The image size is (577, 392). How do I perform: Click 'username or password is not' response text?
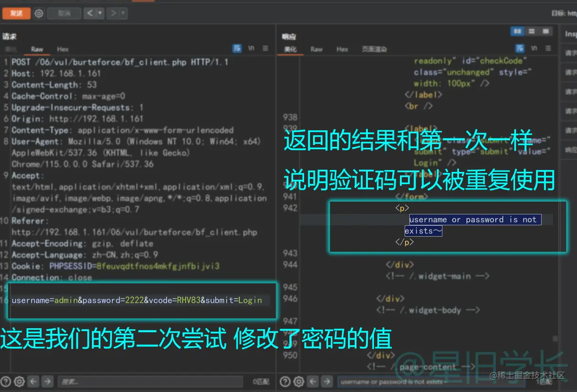click(x=473, y=219)
